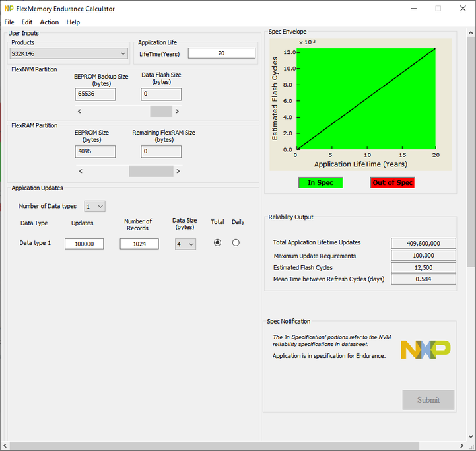Click the Out of Spec red legend

[393, 182]
